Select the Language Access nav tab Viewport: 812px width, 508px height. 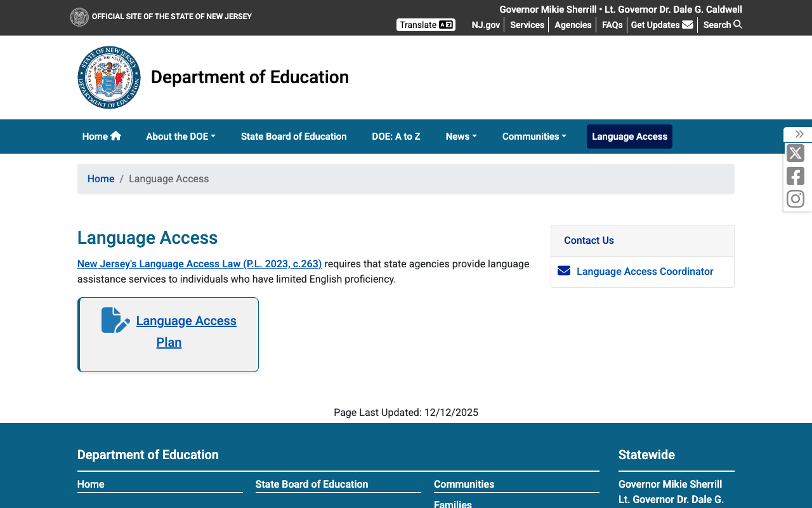pyautogui.click(x=629, y=137)
